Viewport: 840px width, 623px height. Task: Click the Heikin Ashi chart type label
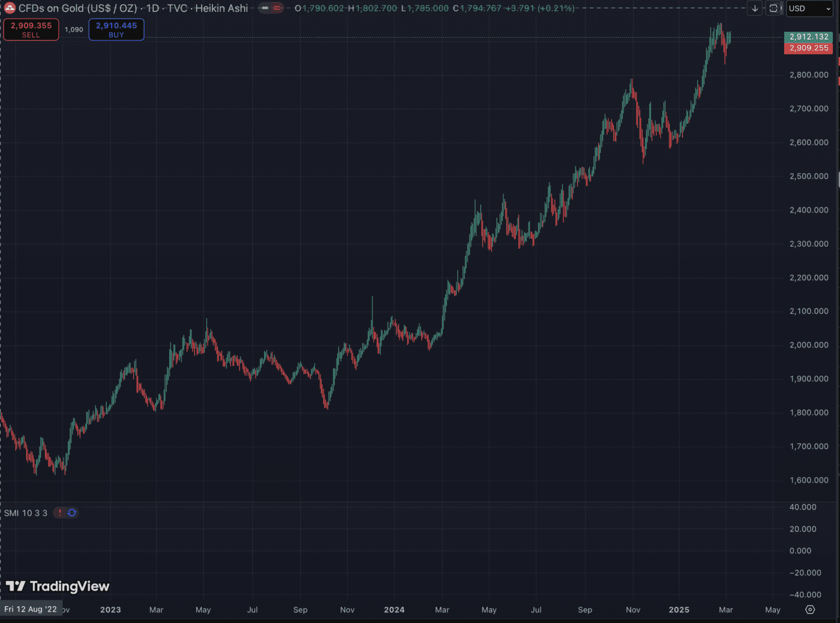click(x=221, y=8)
